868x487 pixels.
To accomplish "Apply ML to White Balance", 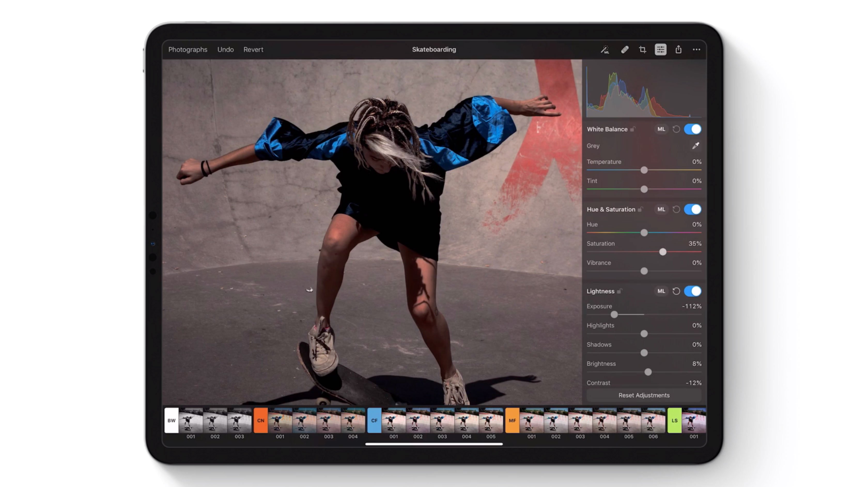I will (x=661, y=129).
